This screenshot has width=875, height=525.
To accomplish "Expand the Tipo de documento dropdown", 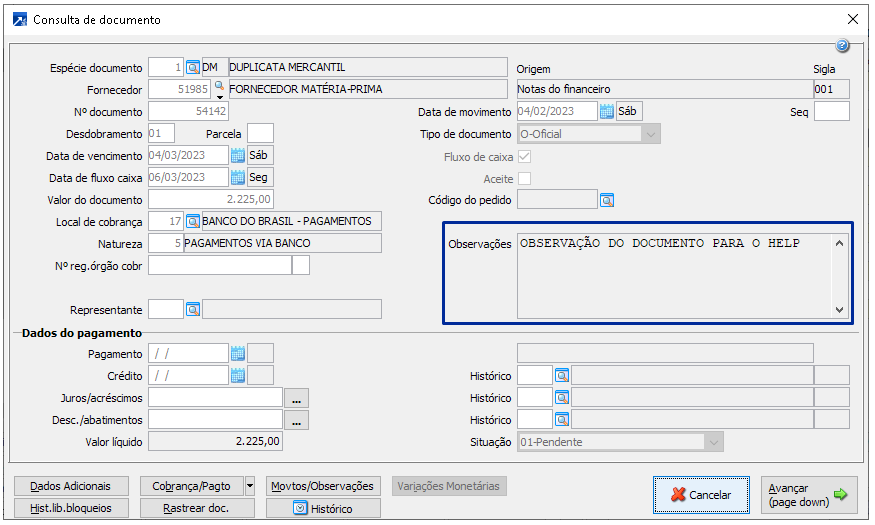I will [x=651, y=134].
